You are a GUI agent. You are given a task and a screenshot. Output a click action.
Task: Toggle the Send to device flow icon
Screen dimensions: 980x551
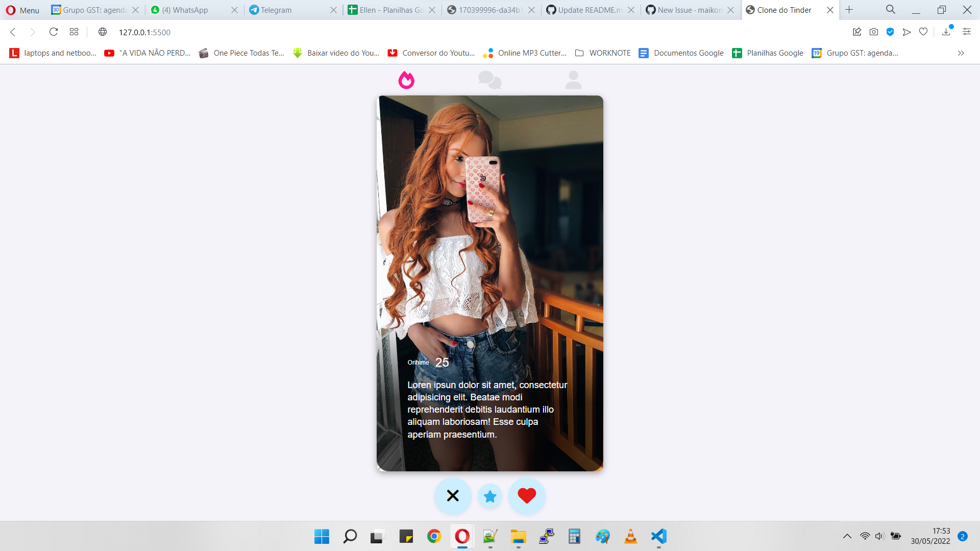click(x=906, y=32)
